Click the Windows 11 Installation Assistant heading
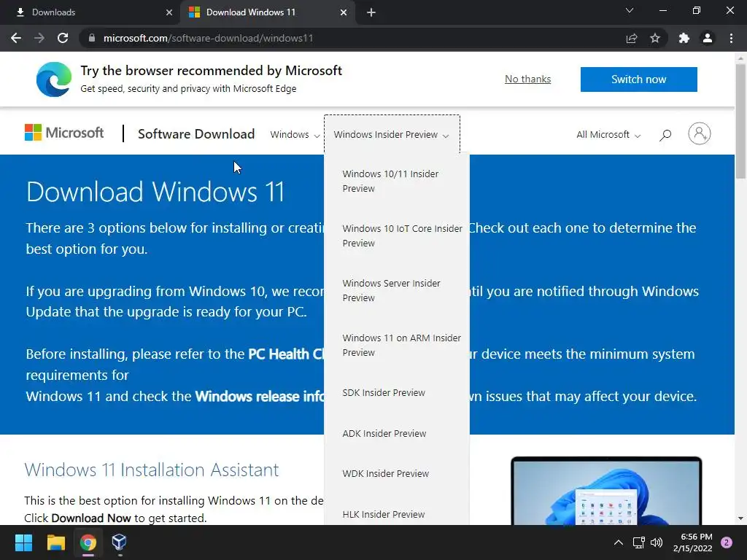This screenshot has height=560, width=747. [x=152, y=470]
